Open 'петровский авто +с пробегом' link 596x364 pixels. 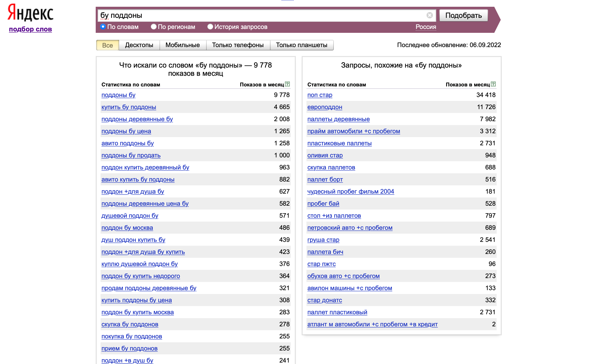pyautogui.click(x=350, y=228)
